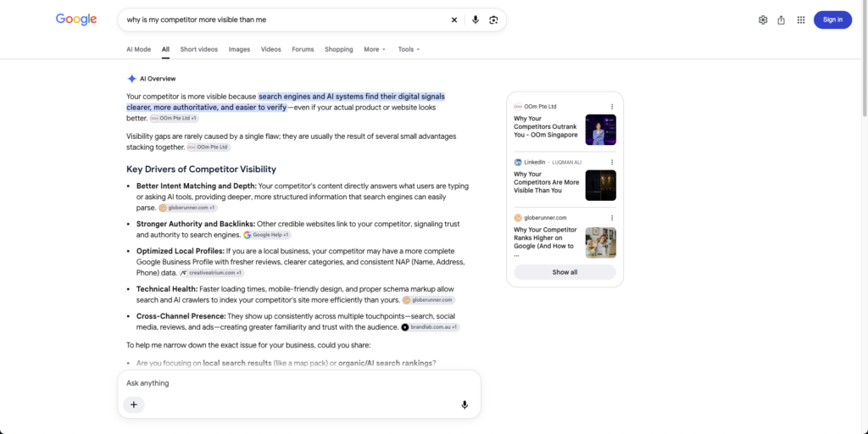
Task: Click the LinkedIn favicon in sources panel
Action: click(x=518, y=162)
